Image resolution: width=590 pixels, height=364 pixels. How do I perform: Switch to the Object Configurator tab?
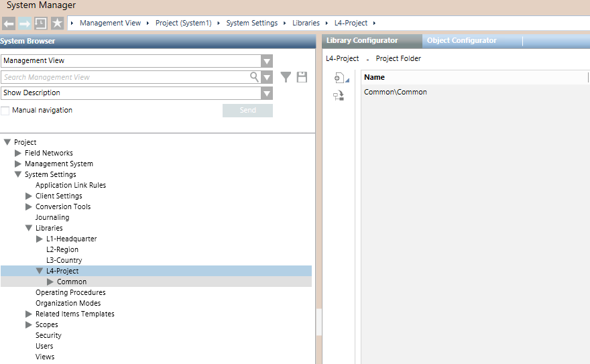coord(461,41)
